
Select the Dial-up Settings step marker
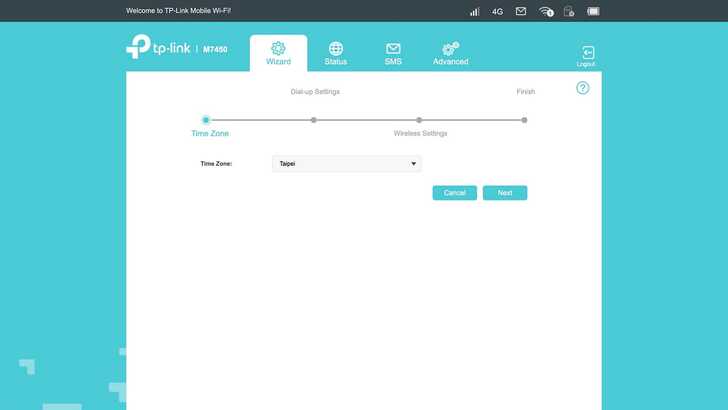coord(314,120)
